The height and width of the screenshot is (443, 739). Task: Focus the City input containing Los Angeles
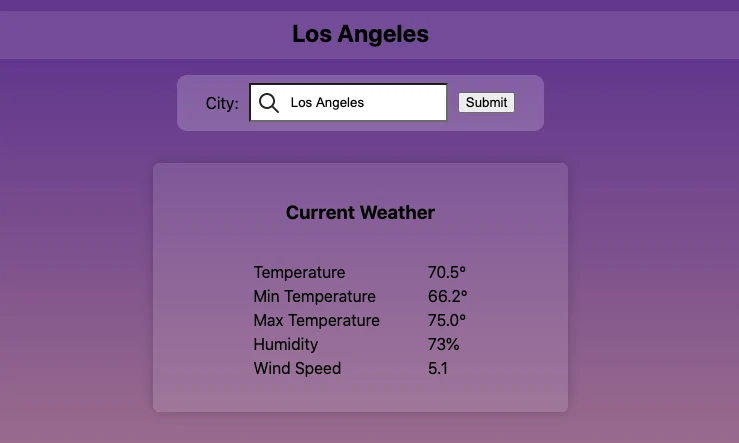click(x=348, y=102)
